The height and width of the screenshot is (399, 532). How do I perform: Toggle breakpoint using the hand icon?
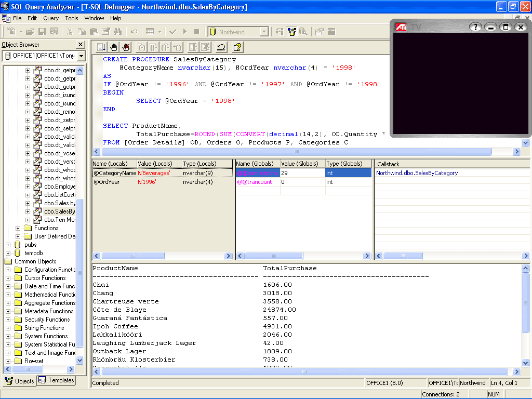[x=114, y=47]
